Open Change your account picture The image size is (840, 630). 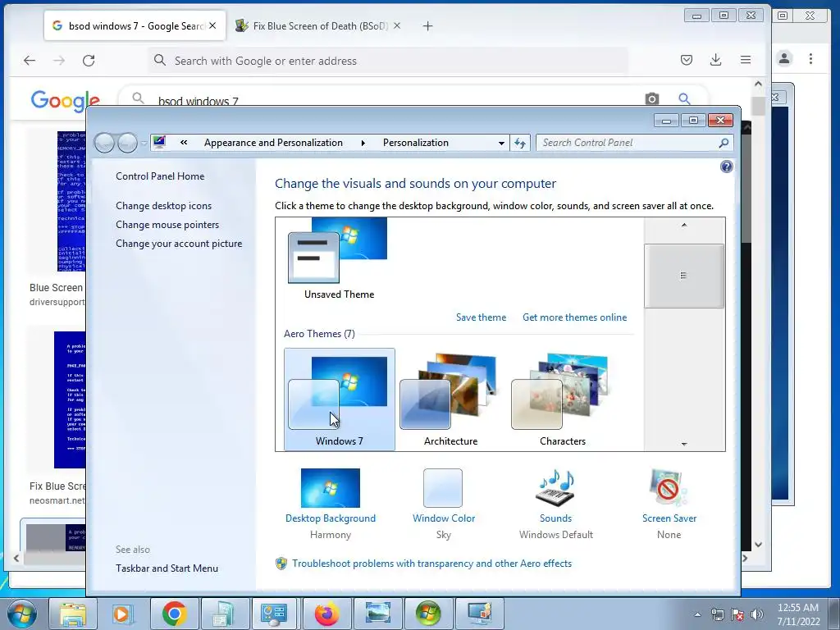coord(179,243)
